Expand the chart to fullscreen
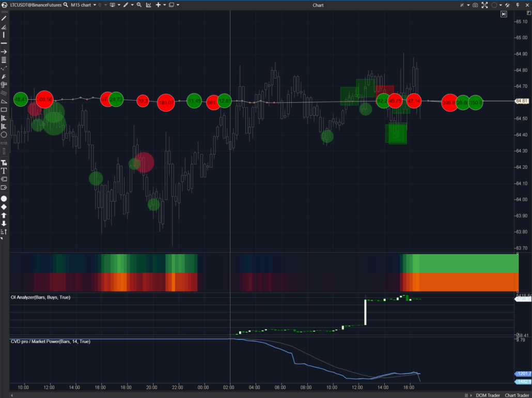The width and height of the screenshot is (532, 398). (x=484, y=5)
